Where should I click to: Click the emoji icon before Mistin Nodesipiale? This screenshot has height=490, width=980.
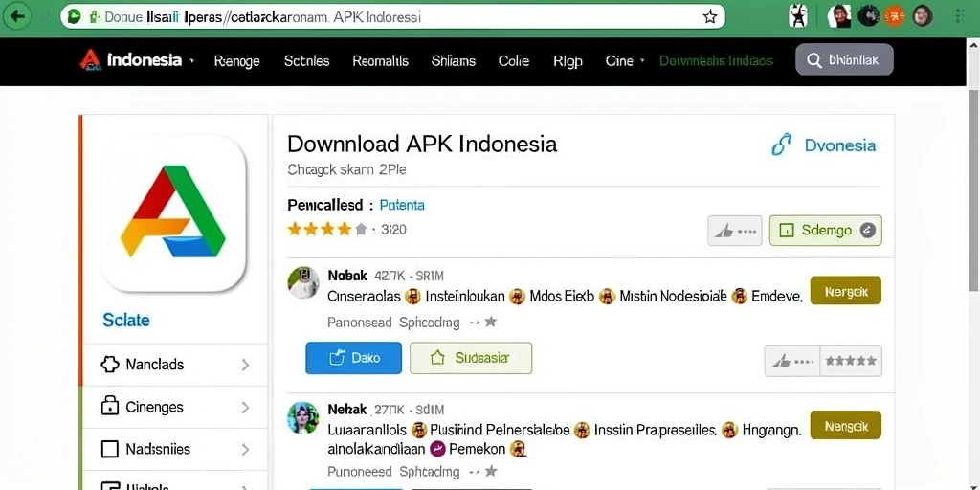tap(606, 297)
